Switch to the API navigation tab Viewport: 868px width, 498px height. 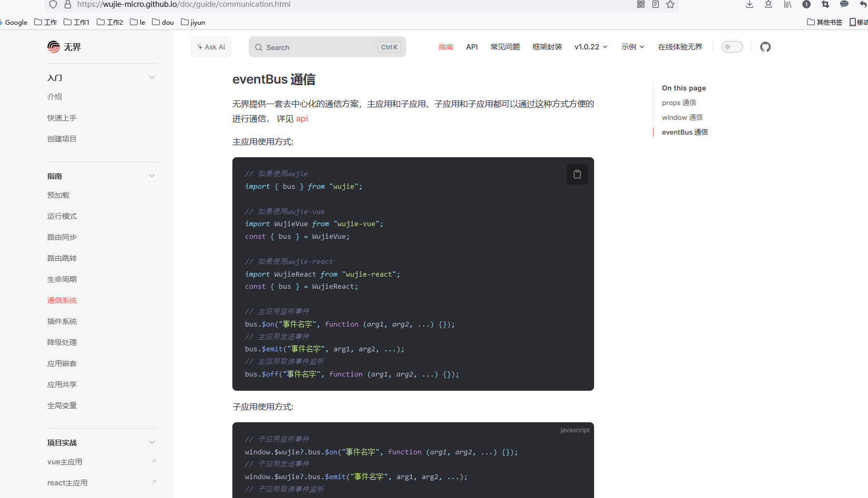click(x=471, y=47)
